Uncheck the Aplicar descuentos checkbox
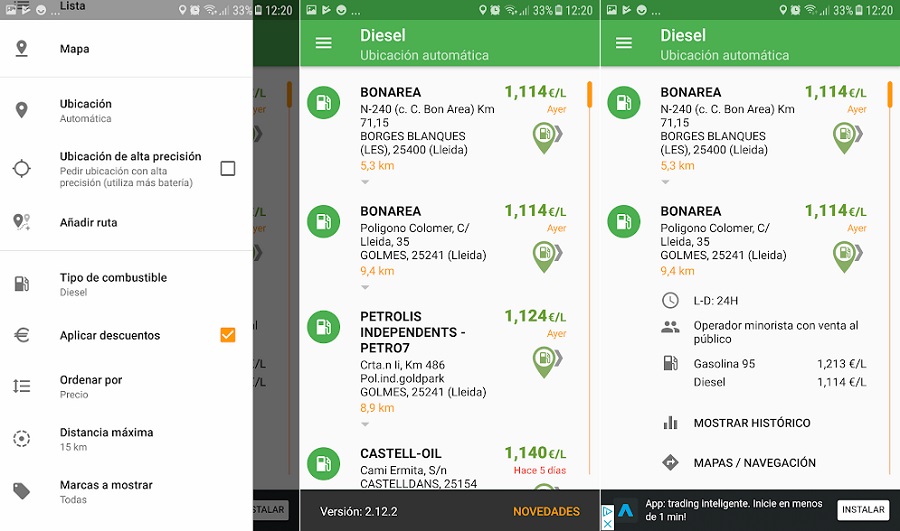900x531 pixels. (228, 335)
